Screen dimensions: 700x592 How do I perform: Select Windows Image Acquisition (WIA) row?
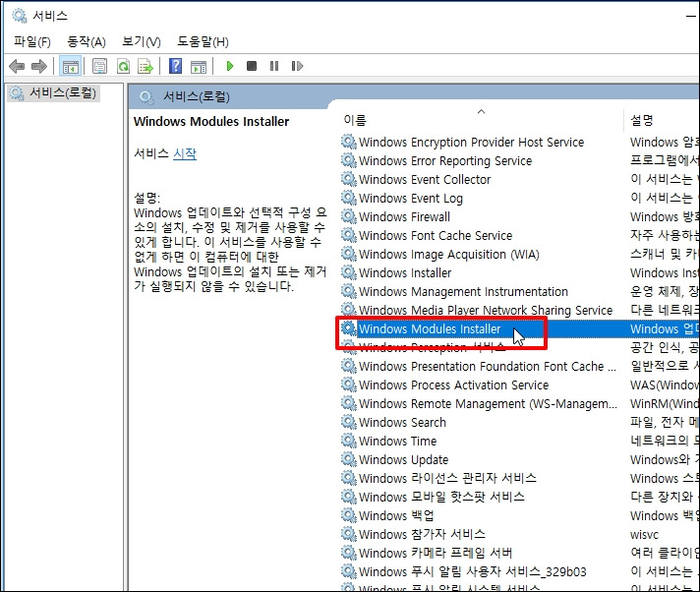coord(449,254)
